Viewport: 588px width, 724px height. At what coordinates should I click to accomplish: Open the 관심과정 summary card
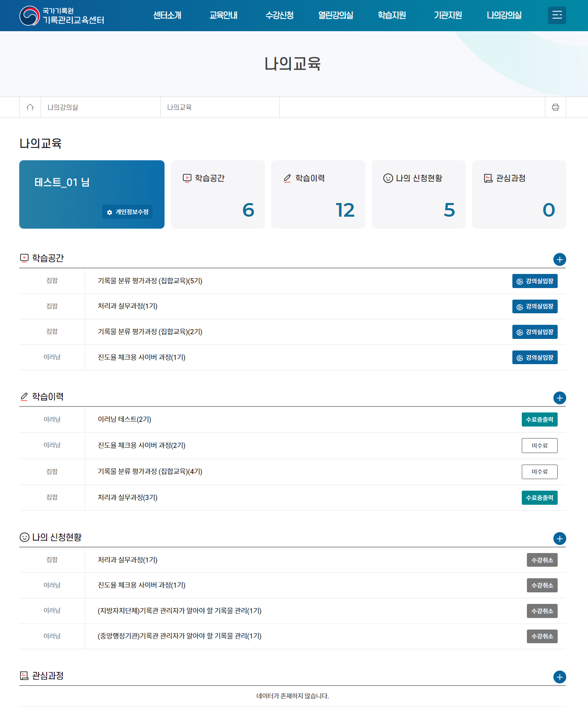tap(519, 194)
